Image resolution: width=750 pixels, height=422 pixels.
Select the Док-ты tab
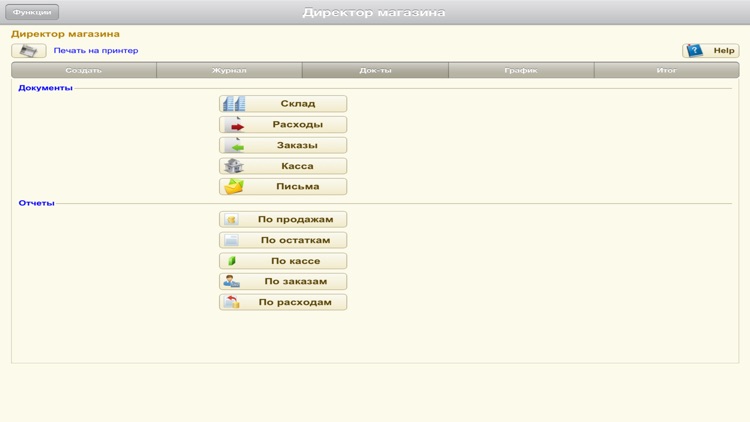click(375, 70)
